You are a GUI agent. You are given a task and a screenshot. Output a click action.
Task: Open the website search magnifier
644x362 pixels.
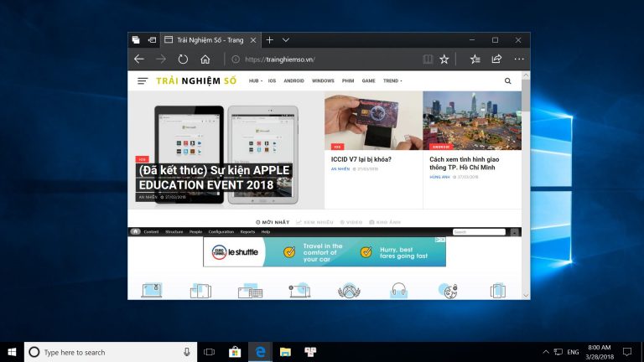507,80
